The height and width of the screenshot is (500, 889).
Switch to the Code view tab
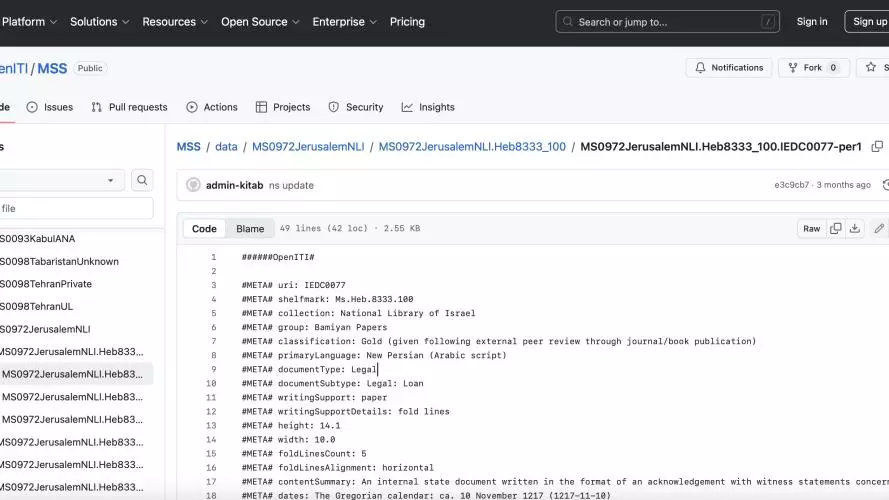tap(204, 228)
